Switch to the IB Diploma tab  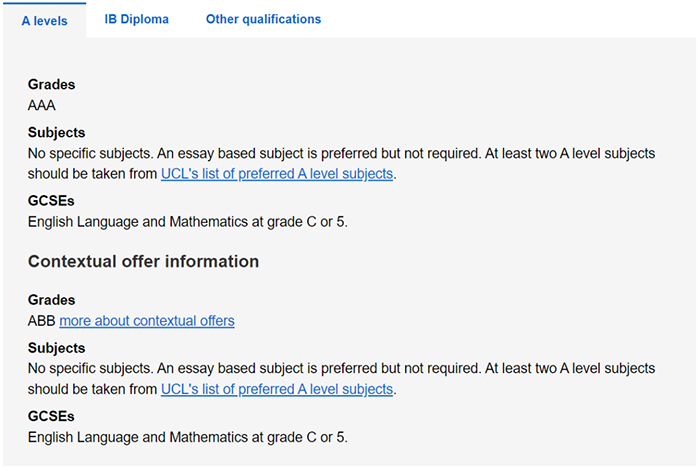pyautogui.click(x=136, y=19)
